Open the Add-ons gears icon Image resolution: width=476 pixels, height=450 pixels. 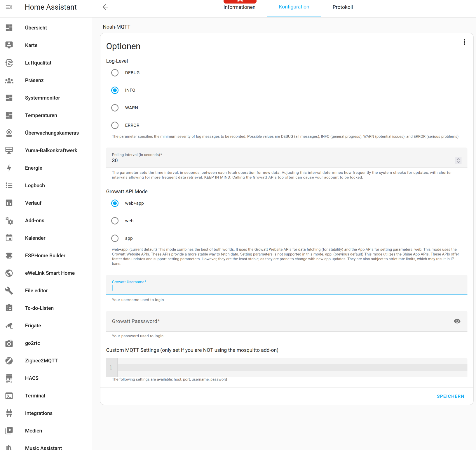click(x=9, y=220)
